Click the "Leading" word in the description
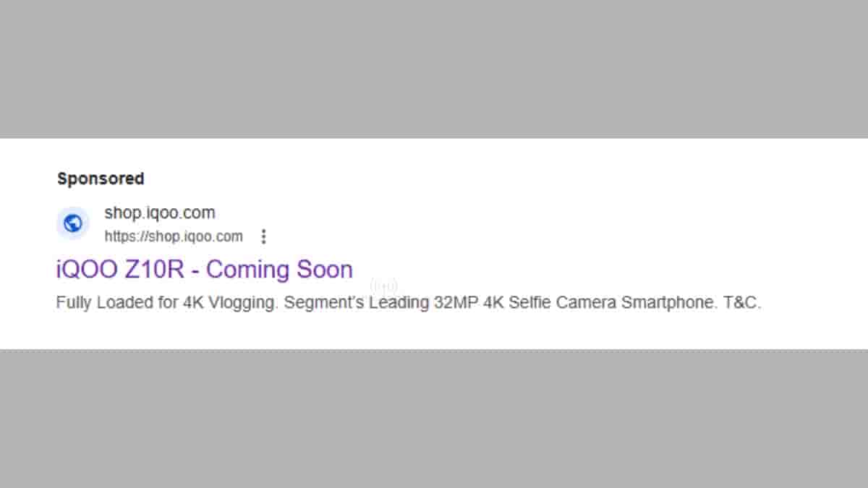The width and height of the screenshot is (868, 488). pyautogui.click(x=399, y=303)
